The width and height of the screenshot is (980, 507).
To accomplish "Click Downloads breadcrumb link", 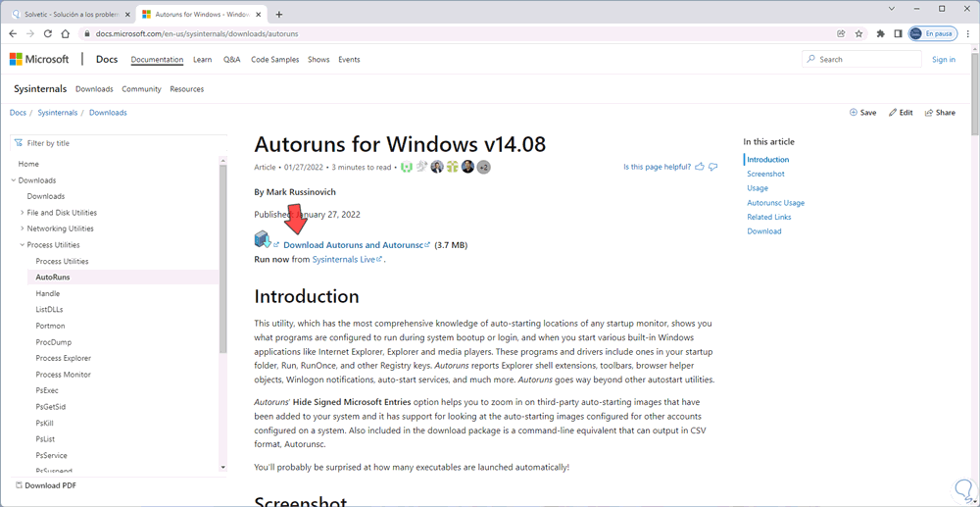I will [x=108, y=113].
